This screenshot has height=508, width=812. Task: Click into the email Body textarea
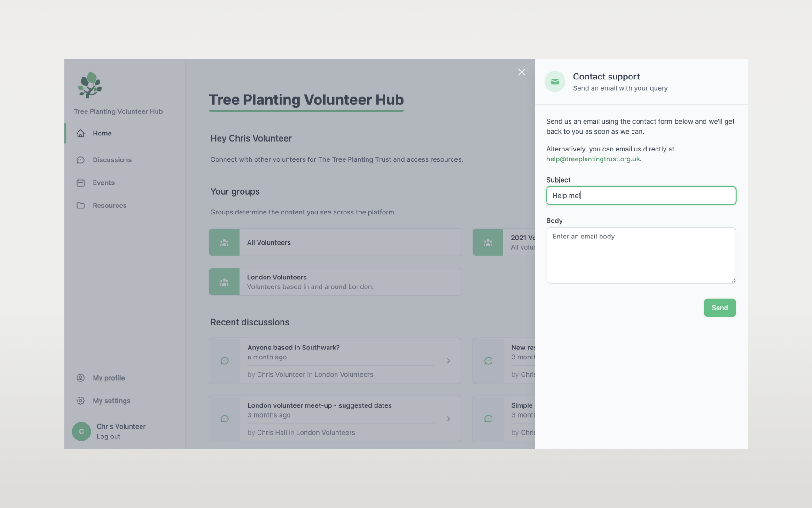click(641, 255)
